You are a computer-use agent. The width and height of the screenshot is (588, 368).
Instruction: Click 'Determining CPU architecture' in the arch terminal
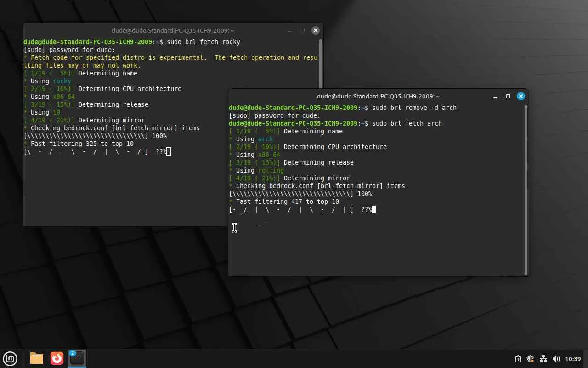[x=335, y=147]
